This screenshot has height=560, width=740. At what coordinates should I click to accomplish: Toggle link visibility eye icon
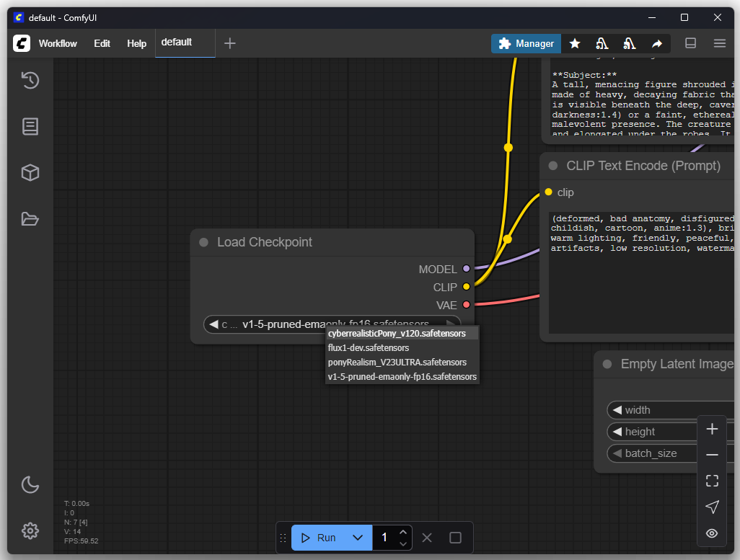[712, 533]
